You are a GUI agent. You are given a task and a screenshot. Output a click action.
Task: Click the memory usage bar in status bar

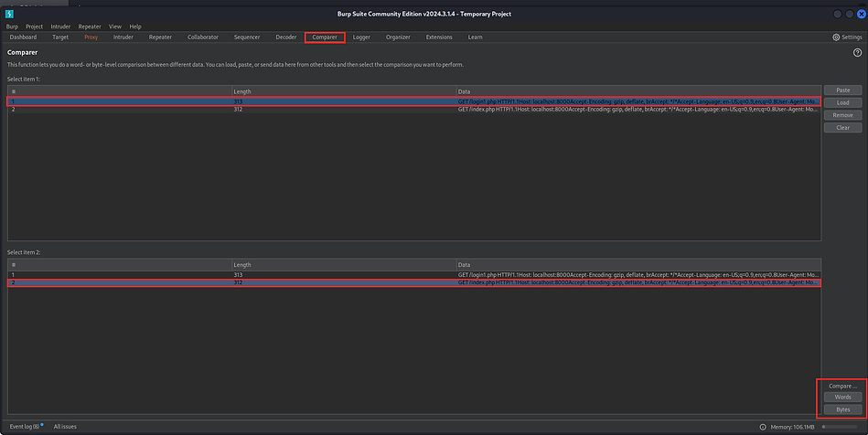(x=840, y=427)
